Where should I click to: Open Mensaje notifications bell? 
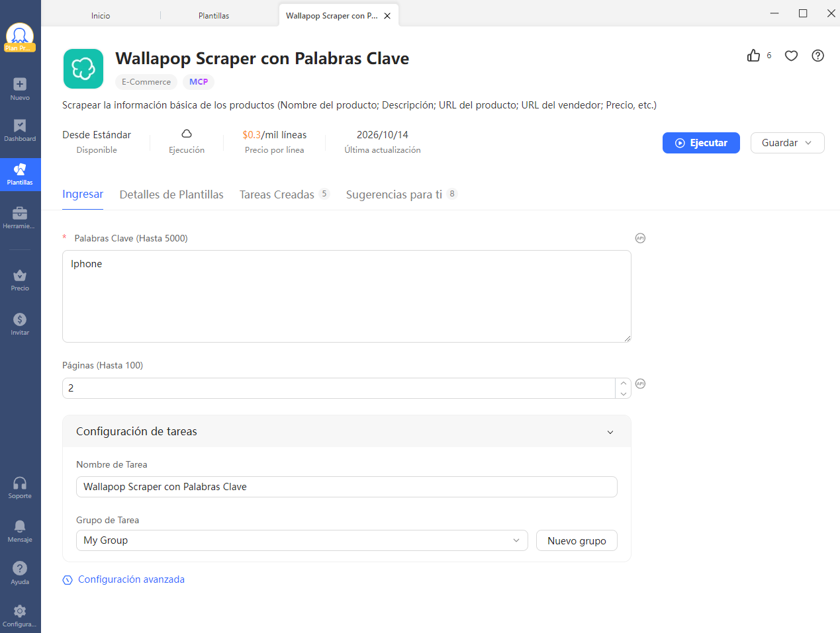tap(20, 531)
